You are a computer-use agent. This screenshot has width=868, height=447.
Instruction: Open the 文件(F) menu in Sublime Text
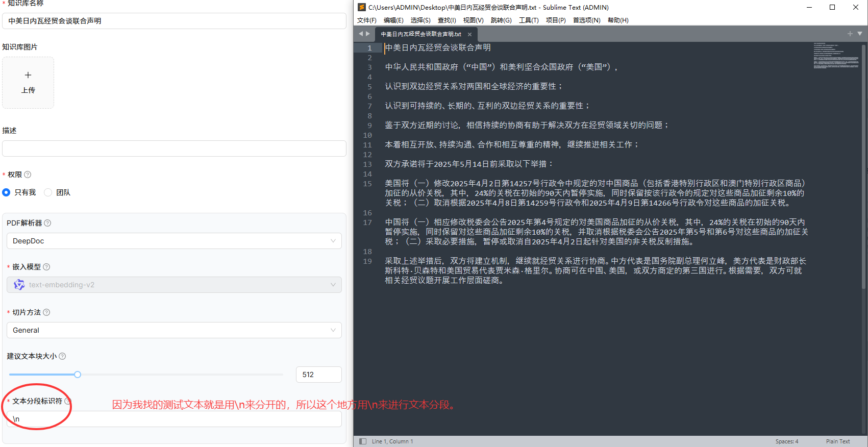pos(366,20)
